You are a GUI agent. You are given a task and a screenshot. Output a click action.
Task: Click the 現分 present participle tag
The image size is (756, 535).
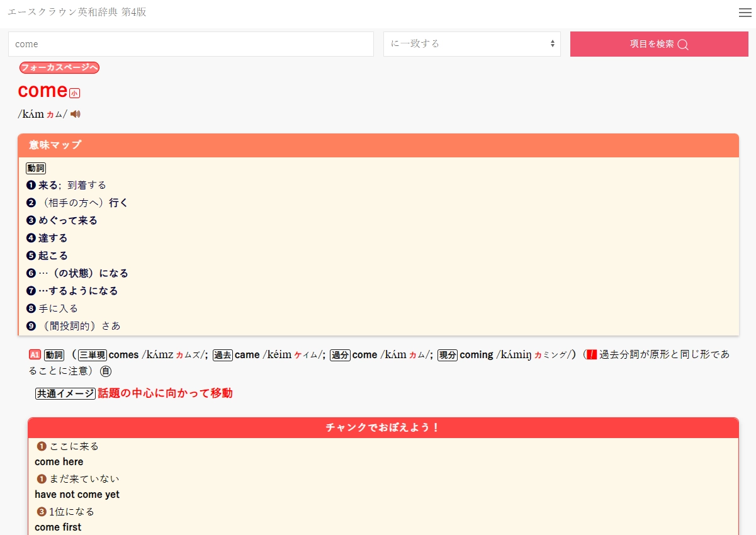(x=448, y=355)
